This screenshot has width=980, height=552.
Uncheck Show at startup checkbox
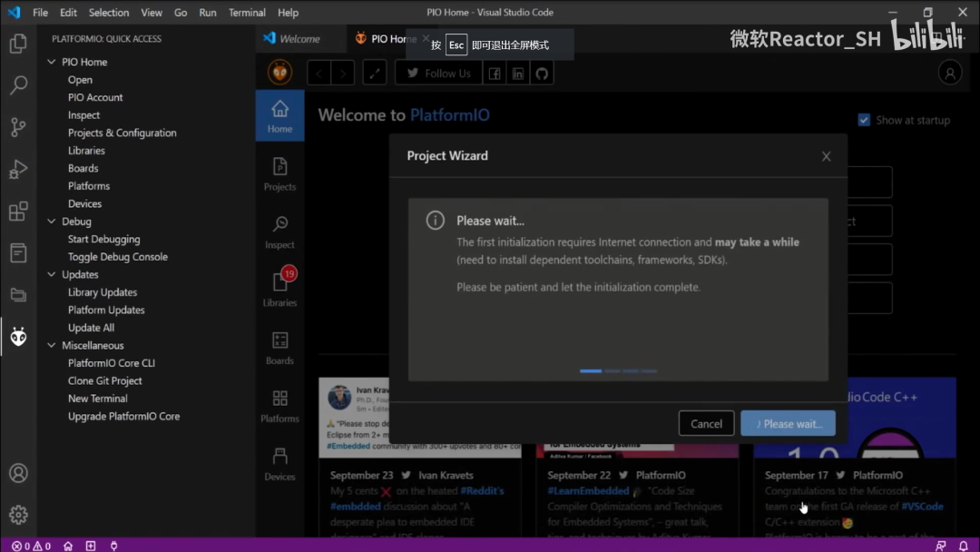(x=864, y=120)
